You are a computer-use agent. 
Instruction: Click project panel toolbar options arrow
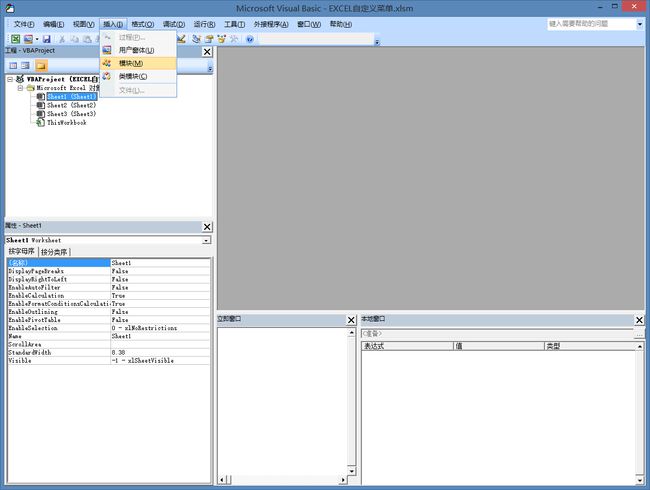point(210,69)
